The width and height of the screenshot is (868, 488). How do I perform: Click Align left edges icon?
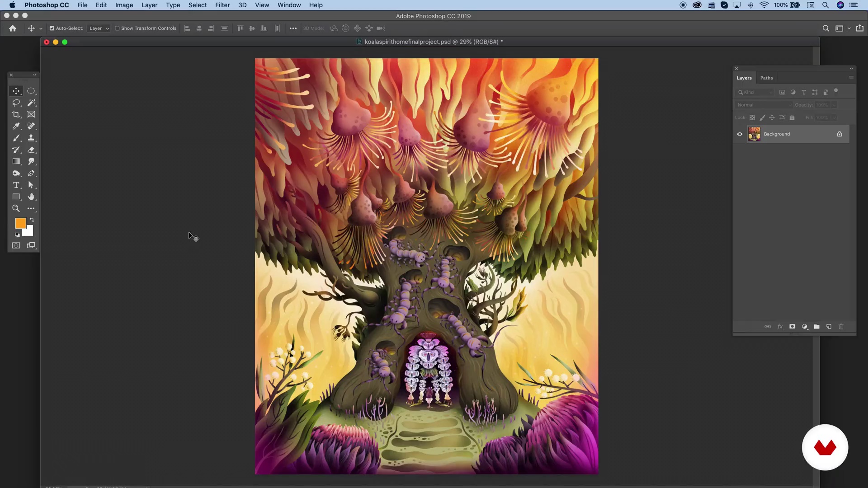click(187, 28)
